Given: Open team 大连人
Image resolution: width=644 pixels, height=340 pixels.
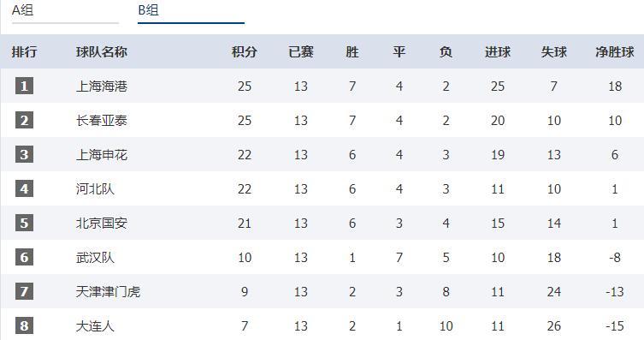Looking at the screenshot, I should coord(95,326).
